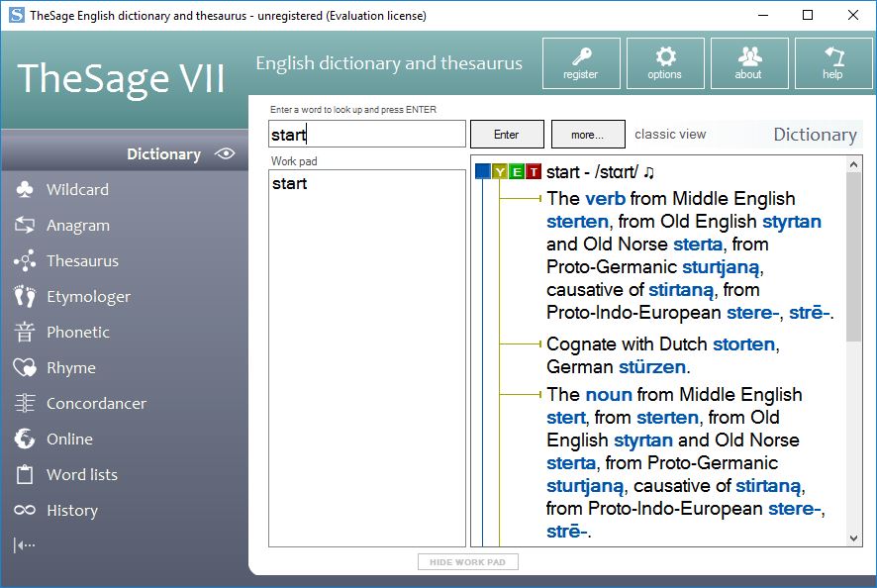This screenshot has width=877, height=588.
Task: Click the Wildcard club icon
Action: coord(25,189)
